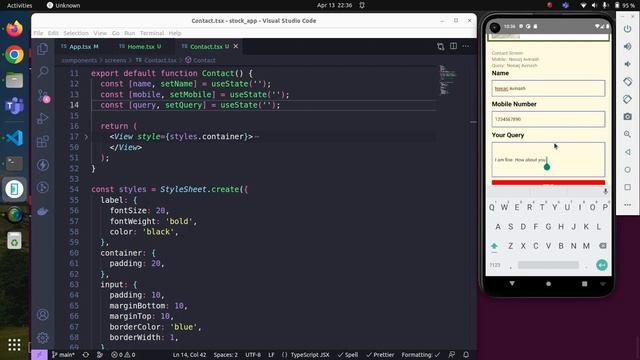This screenshot has height=360, width=640.
Task: Click the Prettier status item
Action: tap(380, 355)
